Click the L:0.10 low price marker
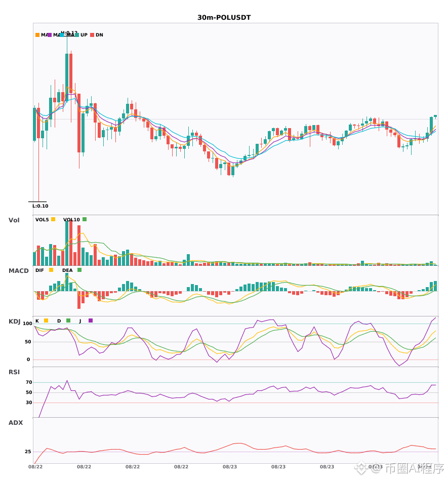Image resolution: width=448 pixels, height=481 pixels. pos(40,206)
